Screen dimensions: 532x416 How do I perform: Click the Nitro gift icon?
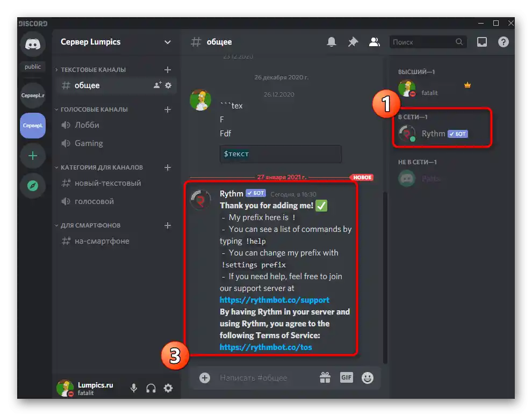click(x=325, y=377)
